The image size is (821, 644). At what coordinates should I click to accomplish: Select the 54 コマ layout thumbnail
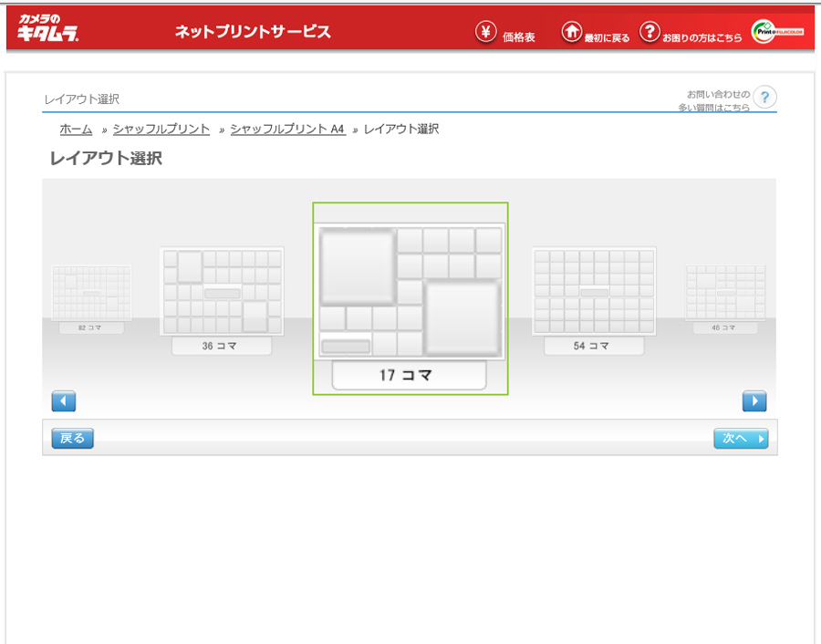594,292
